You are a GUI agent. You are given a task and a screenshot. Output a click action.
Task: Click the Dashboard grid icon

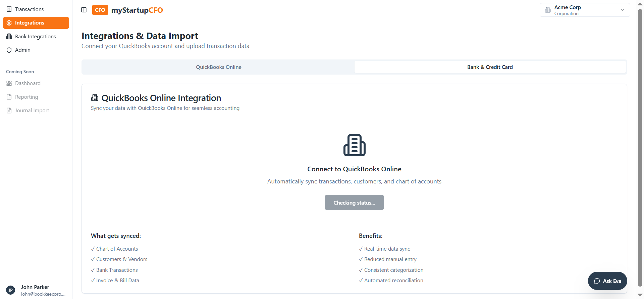click(9, 83)
